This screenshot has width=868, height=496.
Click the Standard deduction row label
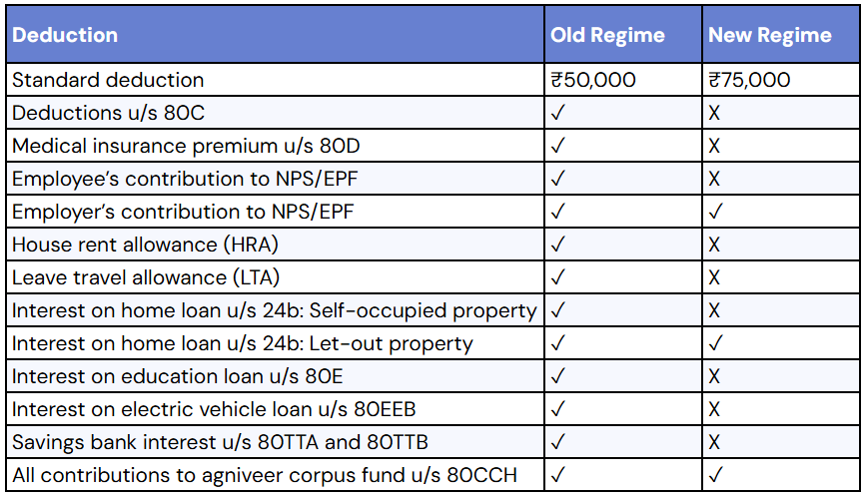pos(108,80)
